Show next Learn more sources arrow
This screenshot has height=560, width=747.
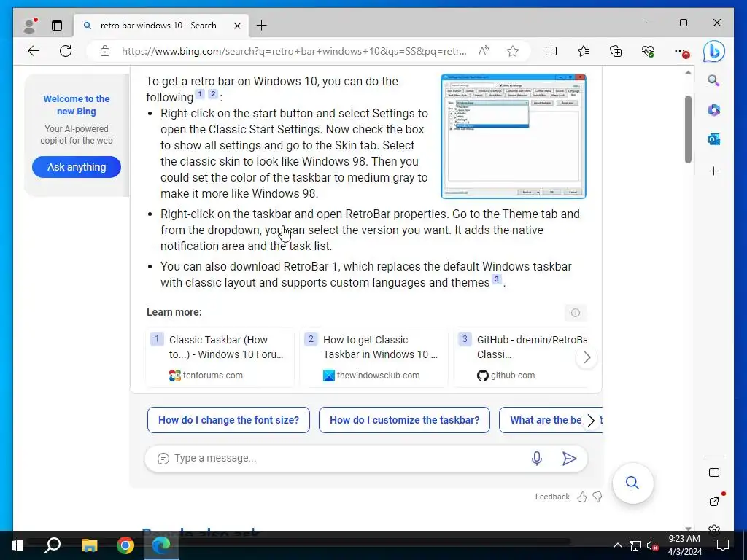[587, 357]
